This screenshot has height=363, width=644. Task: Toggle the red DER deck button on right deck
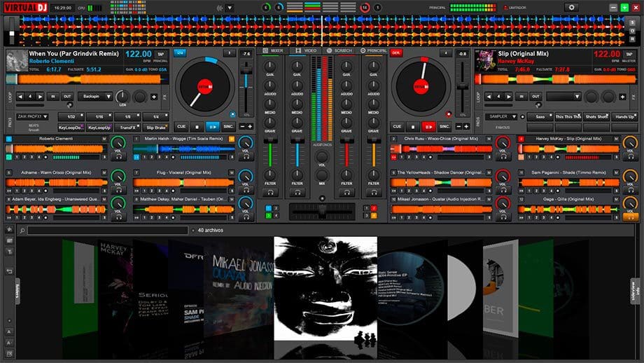(x=396, y=53)
